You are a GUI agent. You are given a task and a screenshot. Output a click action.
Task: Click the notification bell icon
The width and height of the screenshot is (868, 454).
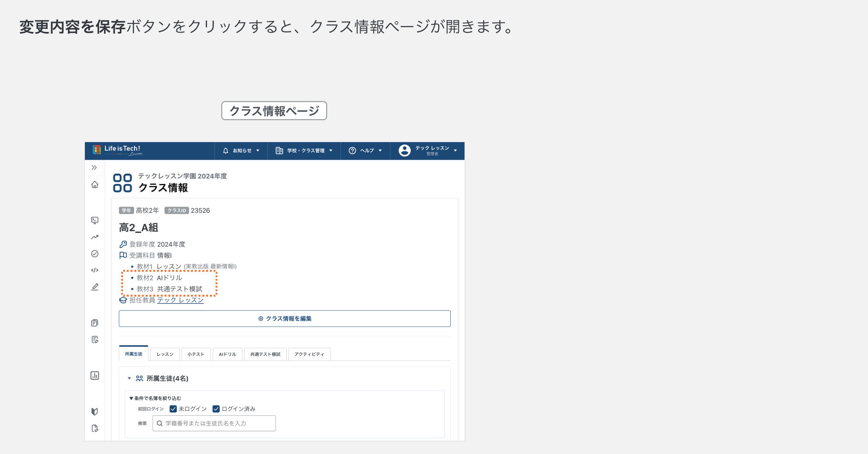(226, 151)
